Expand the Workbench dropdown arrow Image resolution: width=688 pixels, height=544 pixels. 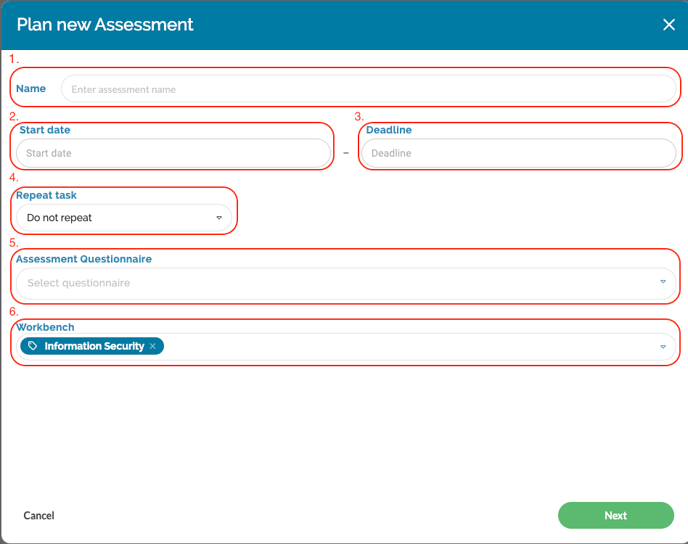click(x=662, y=347)
